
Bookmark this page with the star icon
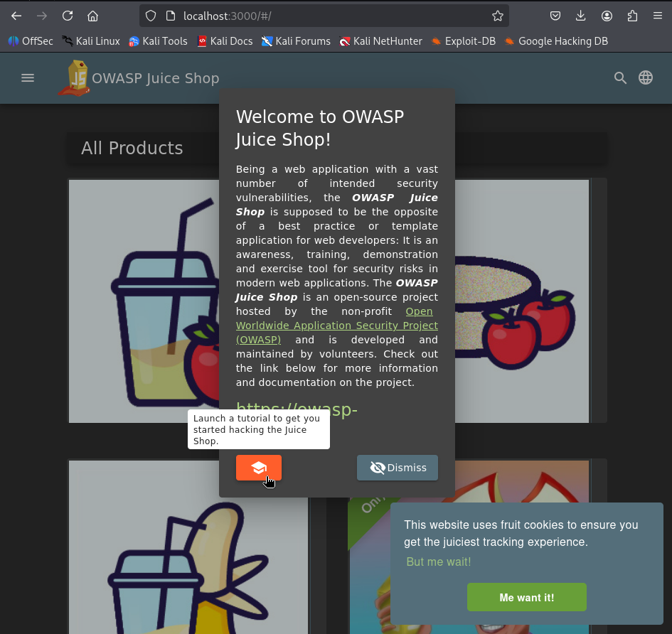(498, 16)
